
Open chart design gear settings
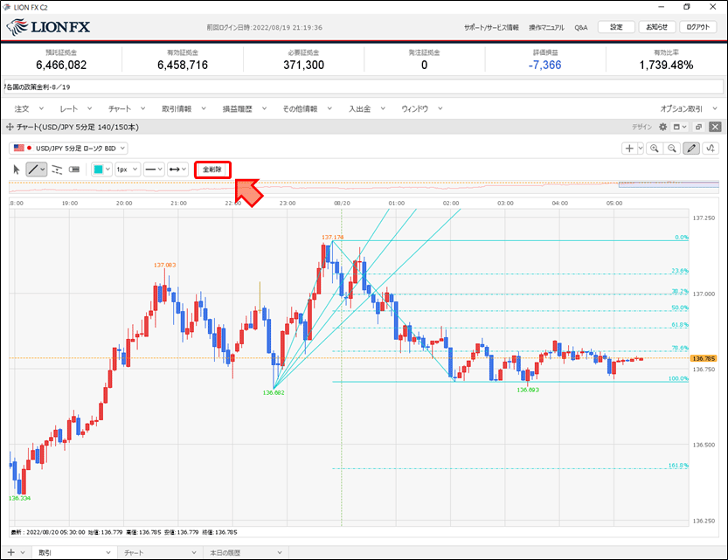663,128
